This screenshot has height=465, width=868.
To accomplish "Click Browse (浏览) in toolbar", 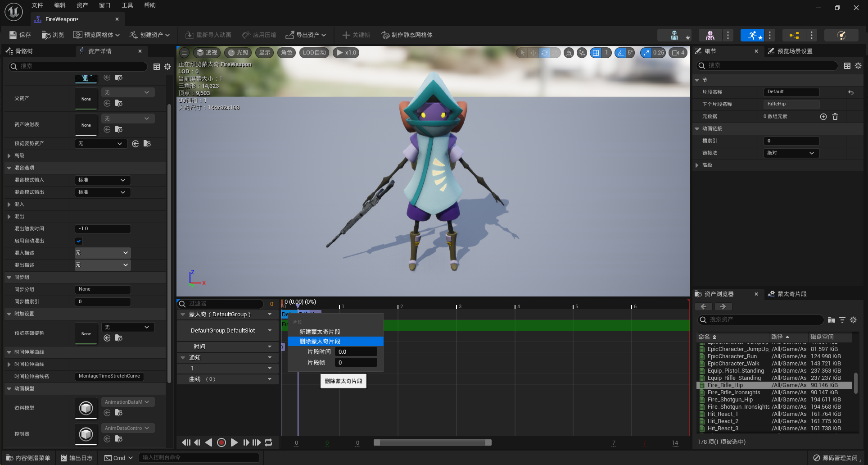I will tap(53, 35).
